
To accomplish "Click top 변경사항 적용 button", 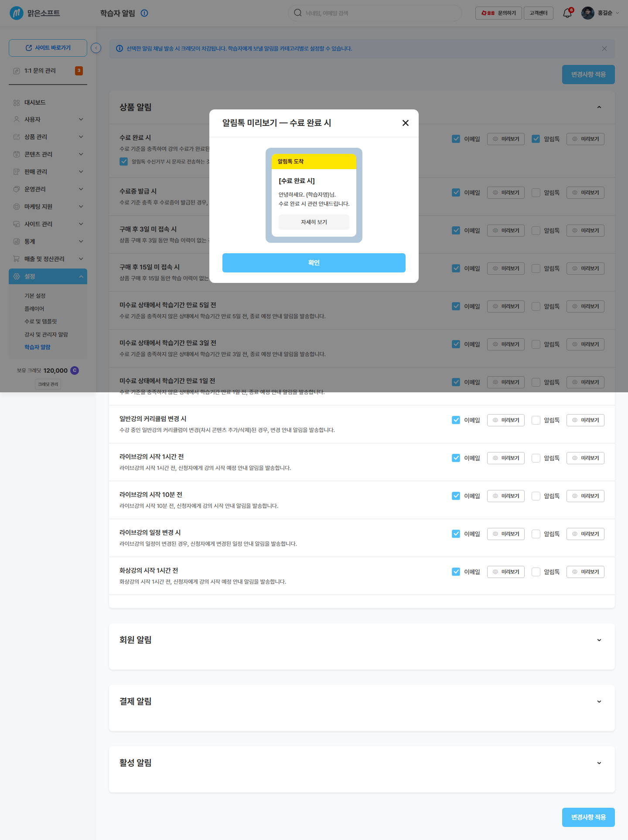I will [x=588, y=75].
